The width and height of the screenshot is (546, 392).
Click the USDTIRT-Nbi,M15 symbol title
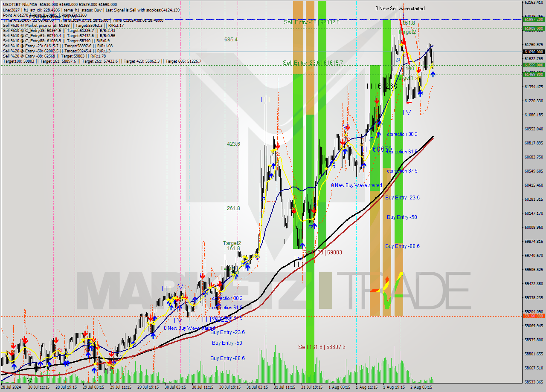[19, 5]
